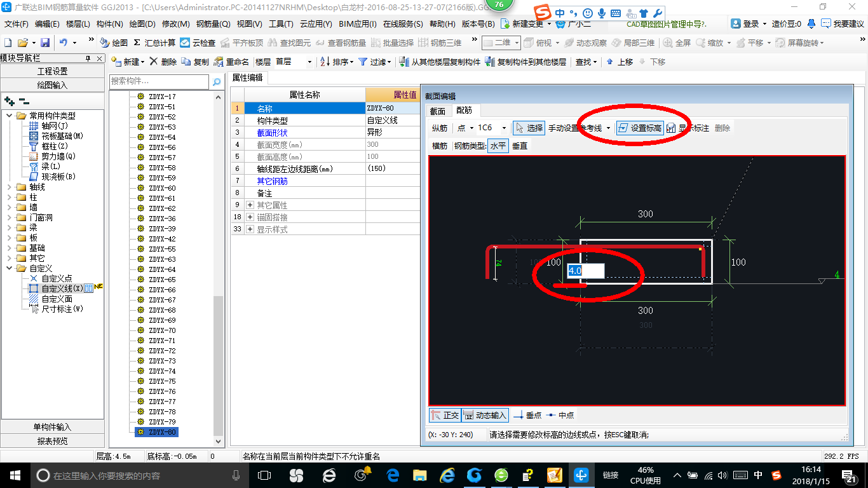Click 单构件输入 navigation button
868x488 pixels.
[52, 427]
